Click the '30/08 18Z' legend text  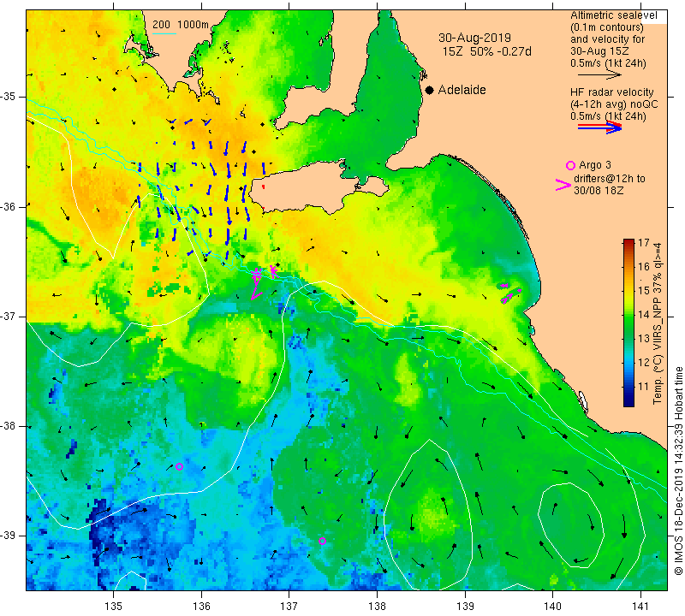coord(599,191)
